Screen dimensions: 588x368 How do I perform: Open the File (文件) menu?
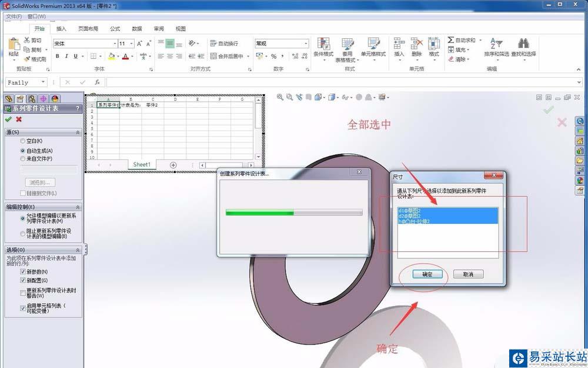pos(14,16)
